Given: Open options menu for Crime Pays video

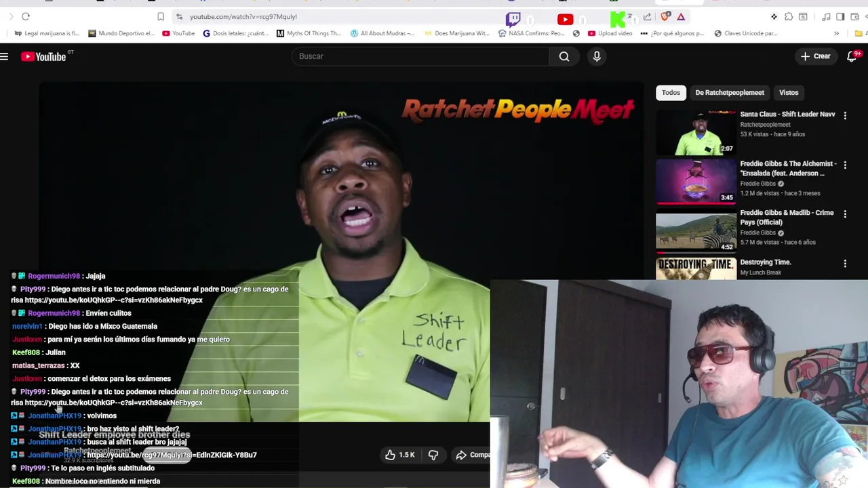Looking at the screenshot, I should [845, 214].
